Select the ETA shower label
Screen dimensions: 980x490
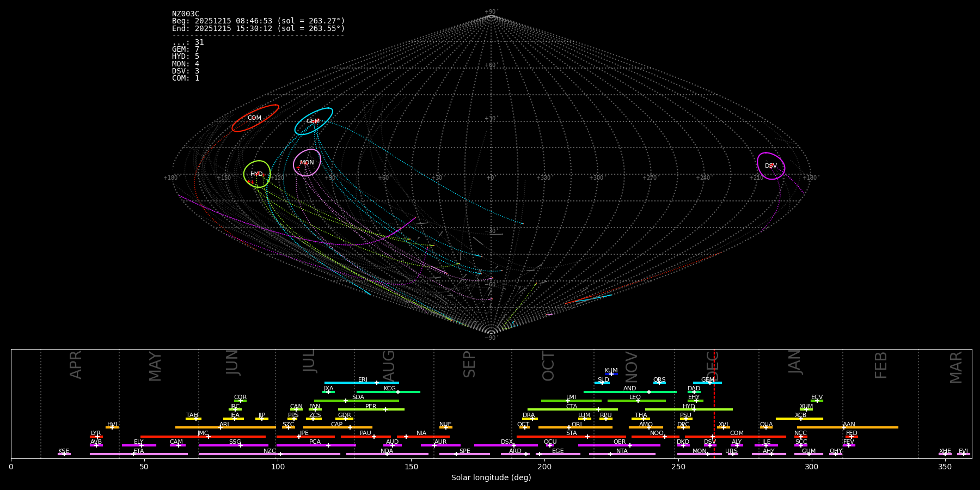(139, 451)
